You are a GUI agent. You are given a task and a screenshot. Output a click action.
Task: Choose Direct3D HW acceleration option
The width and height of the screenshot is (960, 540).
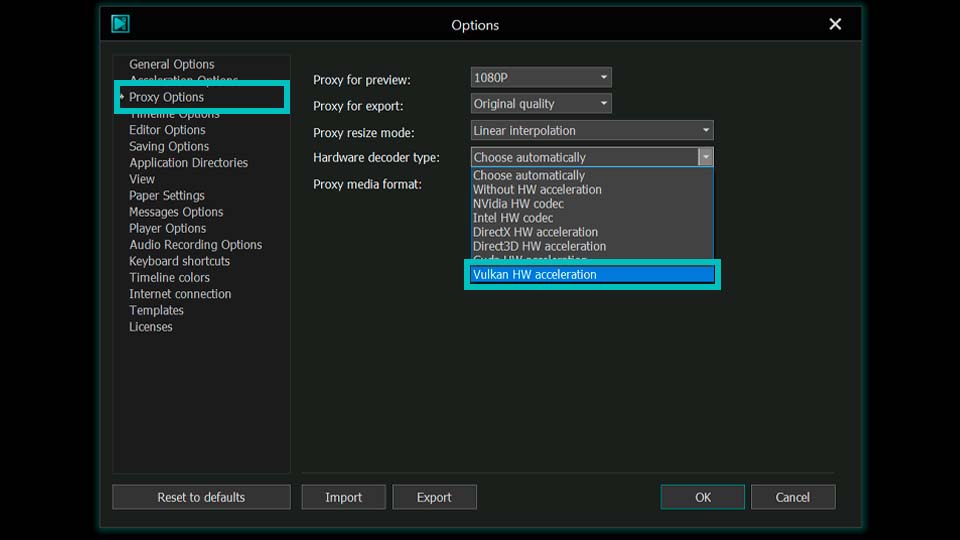pyautogui.click(x=592, y=246)
